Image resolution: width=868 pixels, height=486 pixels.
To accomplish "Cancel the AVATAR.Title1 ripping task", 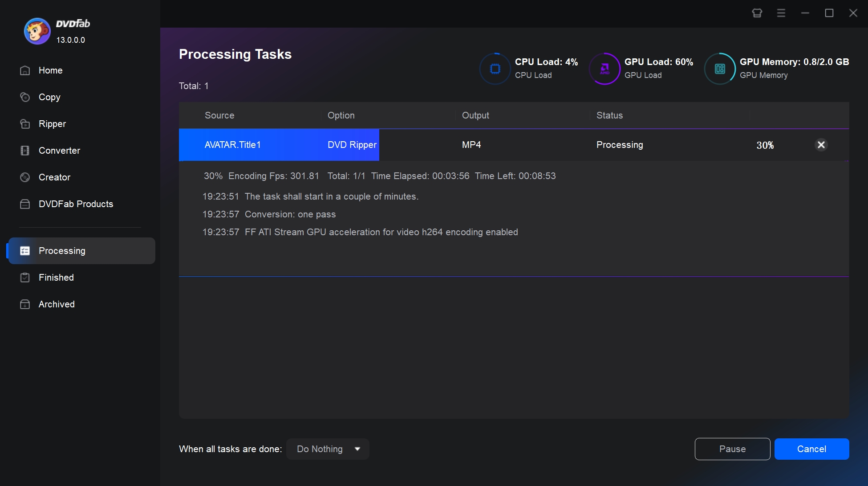I will pyautogui.click(x=821, y=144).
